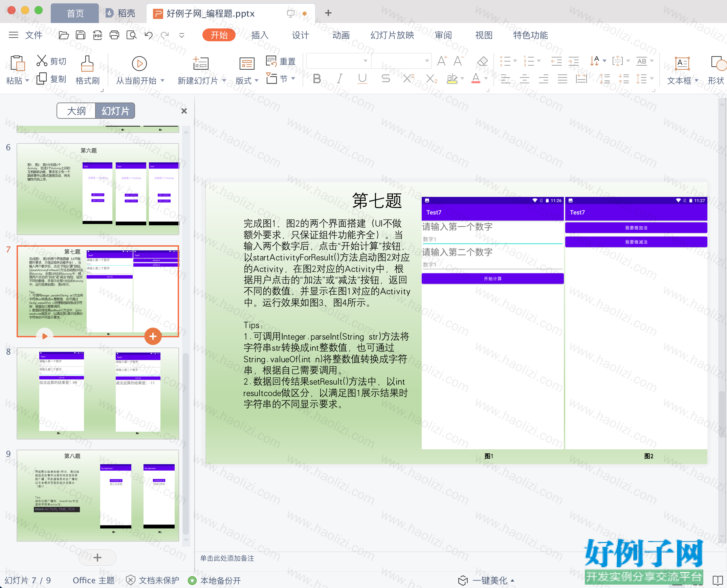Open the 文件 menu
The image size is (727, 588).
[34, 35]
